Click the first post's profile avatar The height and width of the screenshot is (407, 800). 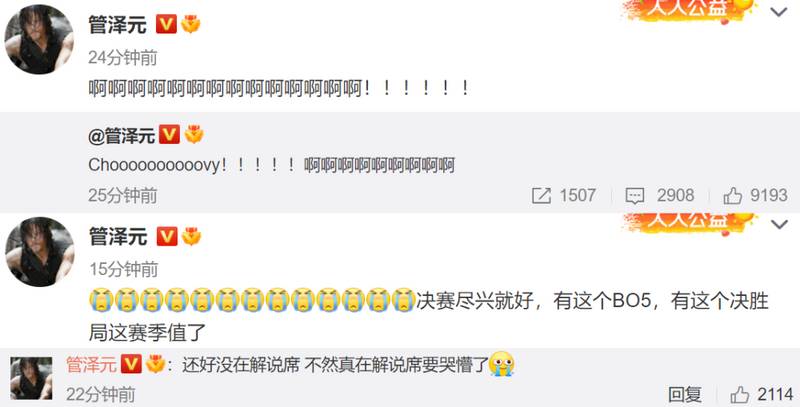(x=39, y=39)
